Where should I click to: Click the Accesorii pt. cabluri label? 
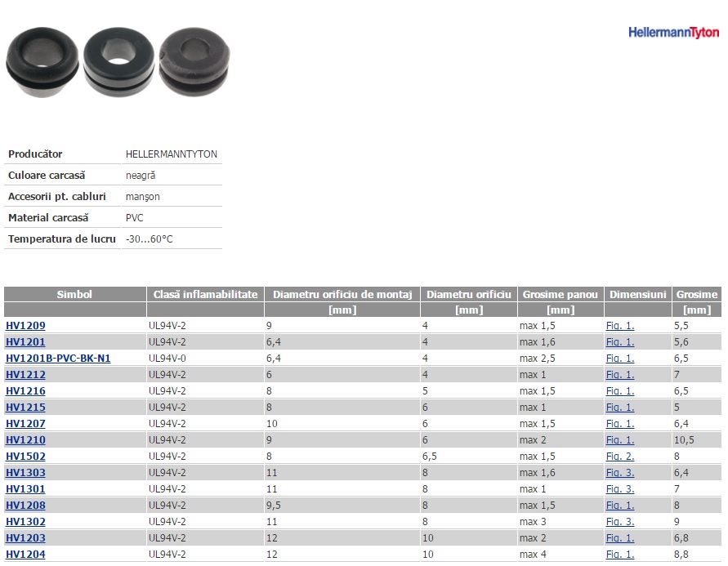57,197
